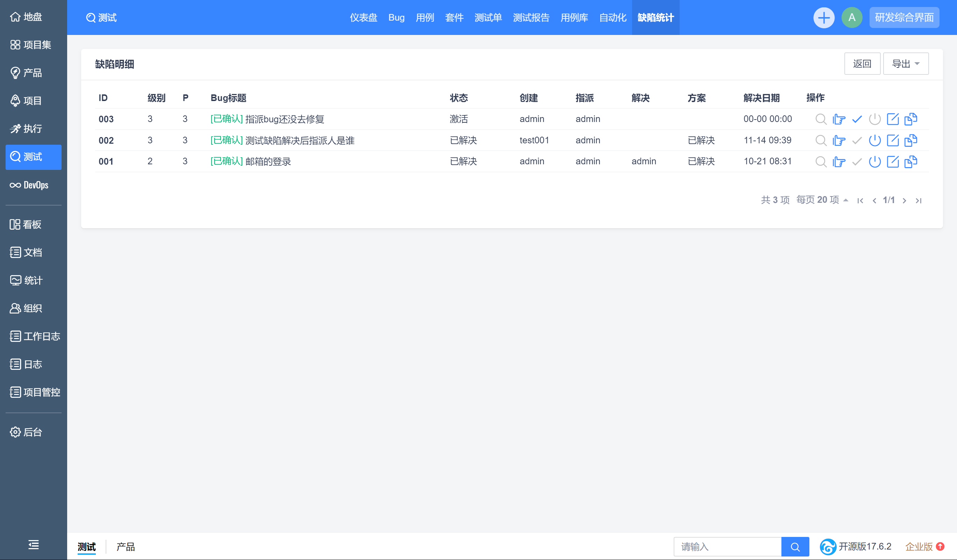Viewport: 957px width, 560px height.
Task: Collapse the left sidebar menu
Action: pyautogui.click(x=34, y=545)
